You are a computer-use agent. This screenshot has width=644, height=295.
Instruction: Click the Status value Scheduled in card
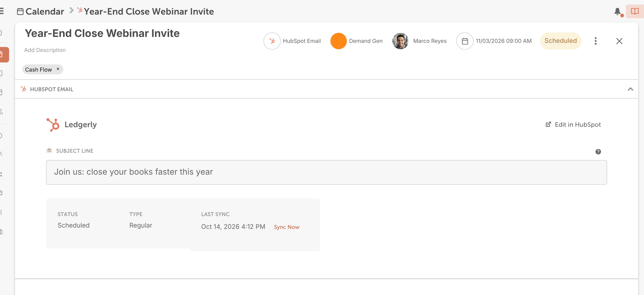coord(74,225)
